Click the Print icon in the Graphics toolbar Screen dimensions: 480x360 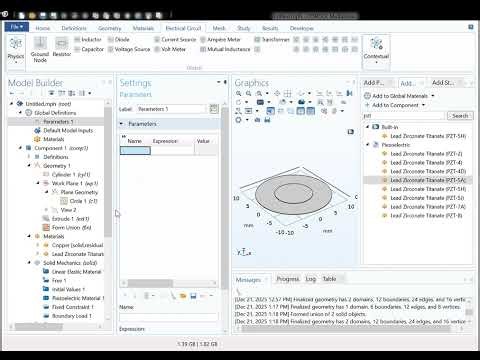pos(267,120)
